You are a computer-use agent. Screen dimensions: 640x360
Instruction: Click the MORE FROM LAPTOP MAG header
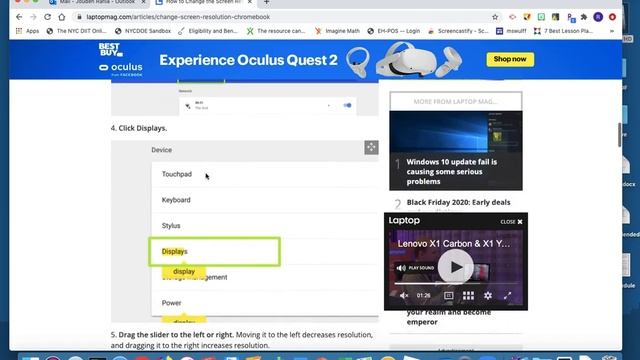click(x=456, y=102)
